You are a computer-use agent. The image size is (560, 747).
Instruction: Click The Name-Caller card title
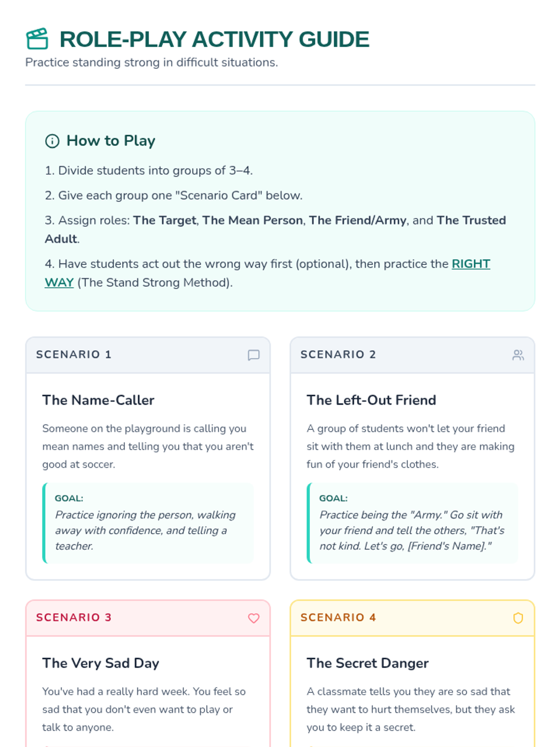tap(98, 400)
